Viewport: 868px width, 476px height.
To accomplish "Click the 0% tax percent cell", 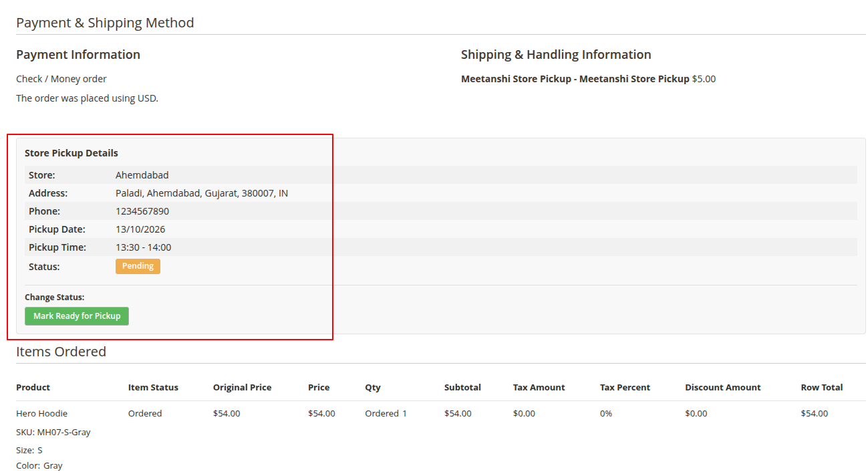I will pyautogui.click(x=606, y=414).
